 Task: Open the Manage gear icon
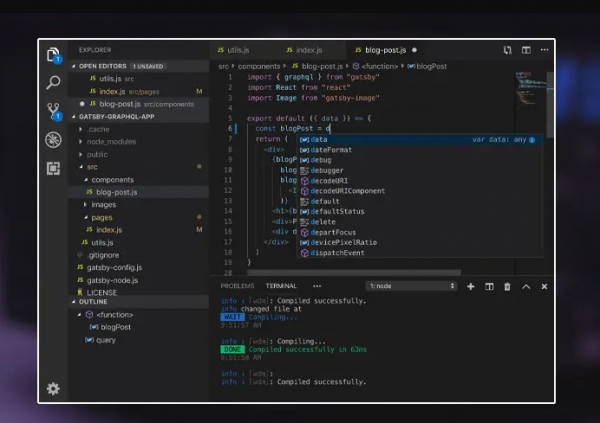click(x=53, y=389)
